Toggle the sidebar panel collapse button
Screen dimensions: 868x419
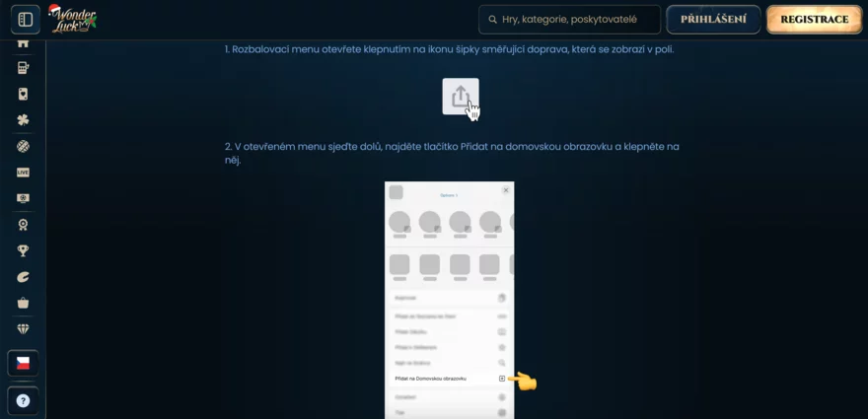pyautogui.click(x=25, y=20)
